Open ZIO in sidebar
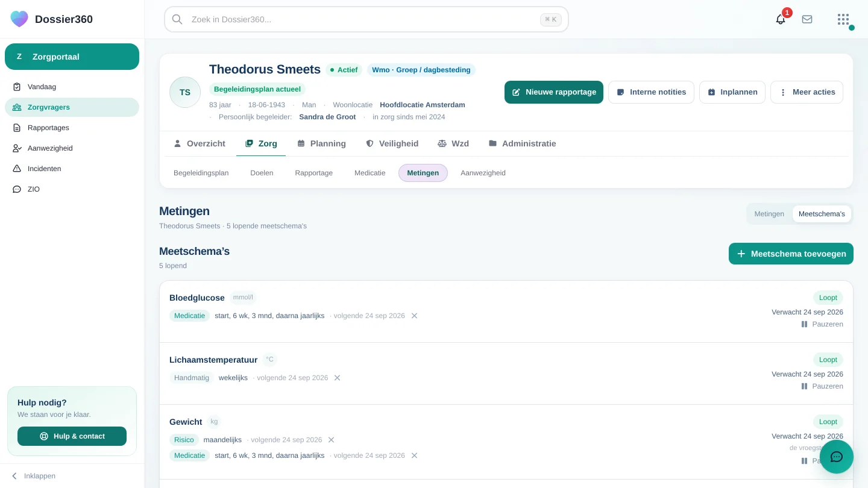868x488 pixels. pyautogui.click(x=72, y=189)
